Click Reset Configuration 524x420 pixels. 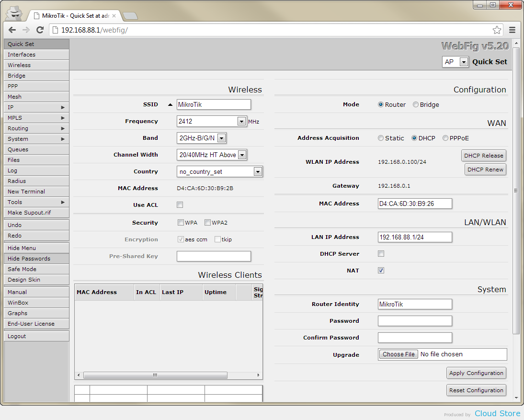(476, 390)
